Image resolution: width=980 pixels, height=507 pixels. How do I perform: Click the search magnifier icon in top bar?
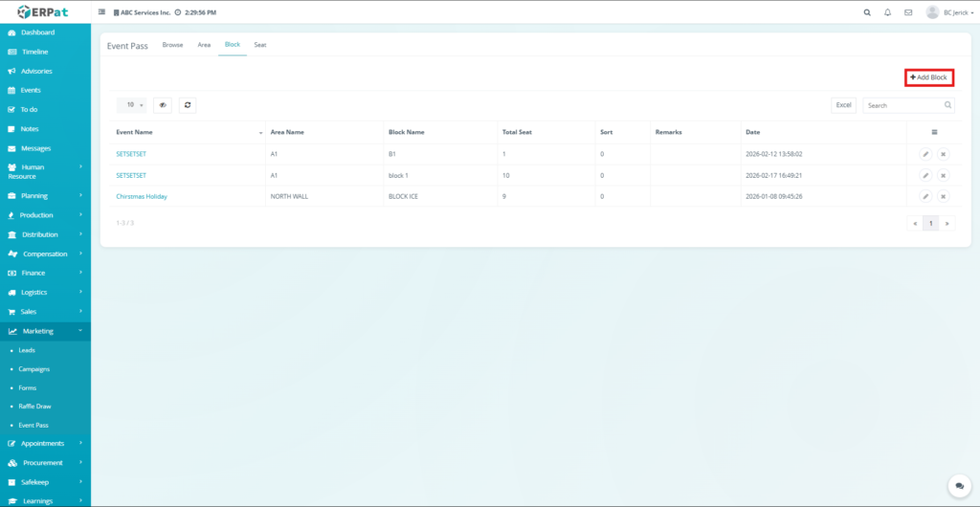(867, 12)
